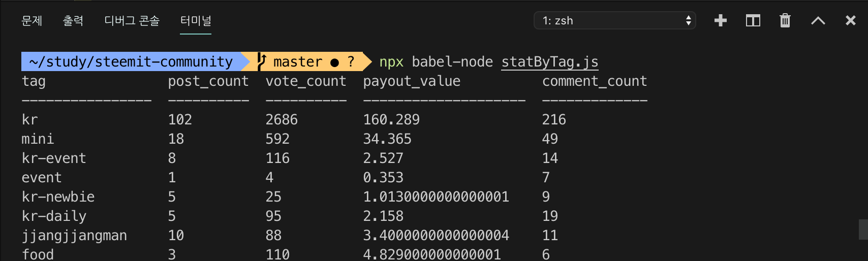Viewport: 868px width, 261px height.
Task: Click the terminal scrollbar thumb
Action: [863, 229]
